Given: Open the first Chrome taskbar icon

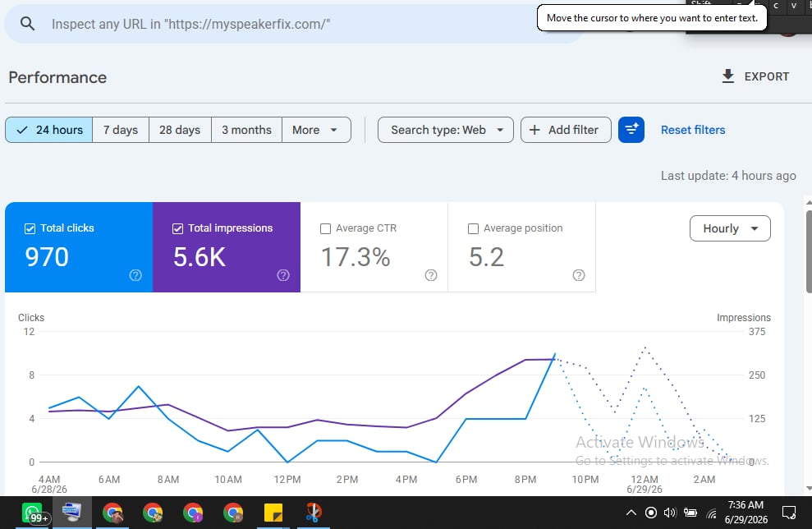Looking at the screenshot, I should pos(113,513).
